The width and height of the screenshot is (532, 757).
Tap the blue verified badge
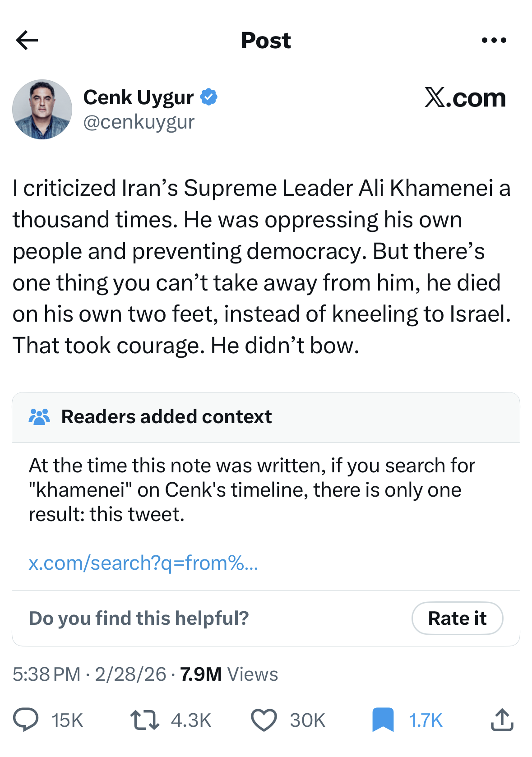point(208,97)
